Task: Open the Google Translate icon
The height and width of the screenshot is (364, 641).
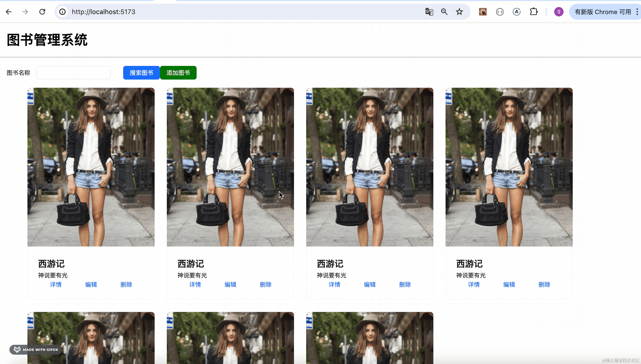Action: point(429,12)
